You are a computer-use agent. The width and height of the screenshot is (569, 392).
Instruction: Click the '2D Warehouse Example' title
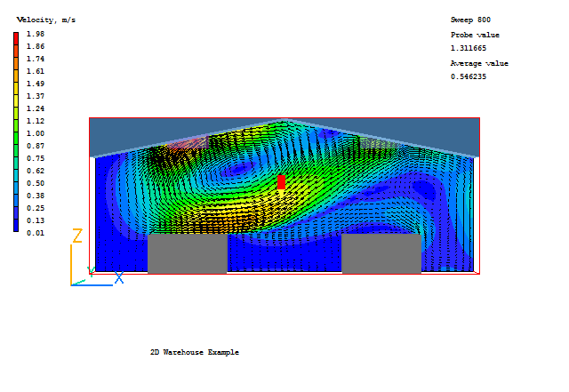coord(194,352)
